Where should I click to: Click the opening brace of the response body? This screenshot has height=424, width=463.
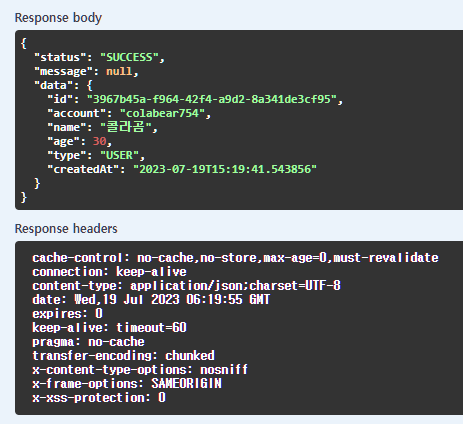coord(23,43)
